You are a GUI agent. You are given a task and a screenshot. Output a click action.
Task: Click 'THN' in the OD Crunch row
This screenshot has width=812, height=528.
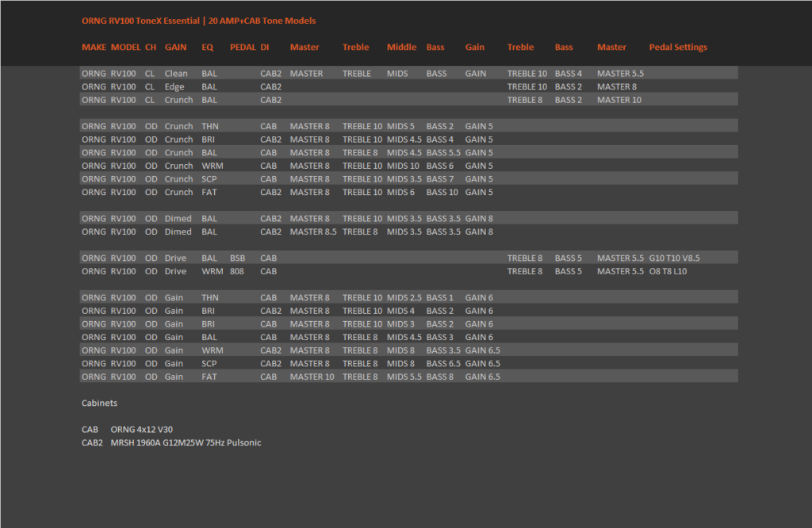(209, 126)
